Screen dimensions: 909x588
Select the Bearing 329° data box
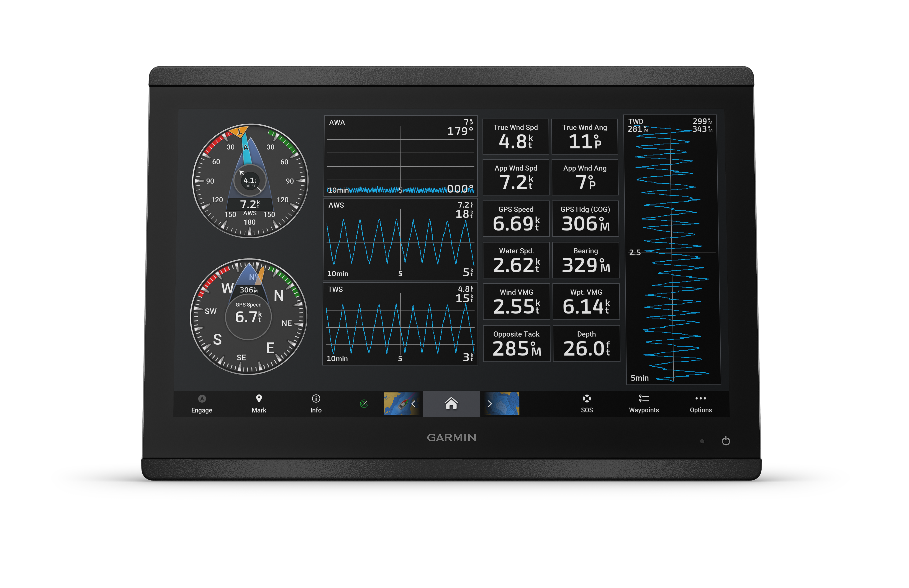(x=586, y=260)
